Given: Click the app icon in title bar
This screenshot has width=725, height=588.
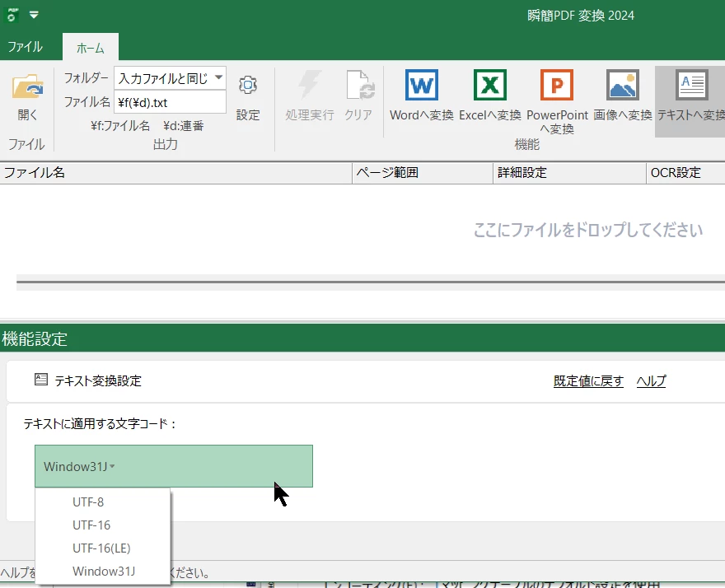Looking at the screenshot, I should [12, 15].
